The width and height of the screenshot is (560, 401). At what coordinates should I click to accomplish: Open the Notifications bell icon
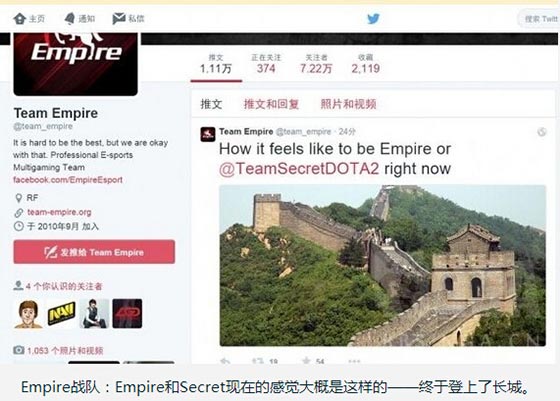tap(70, 18)
